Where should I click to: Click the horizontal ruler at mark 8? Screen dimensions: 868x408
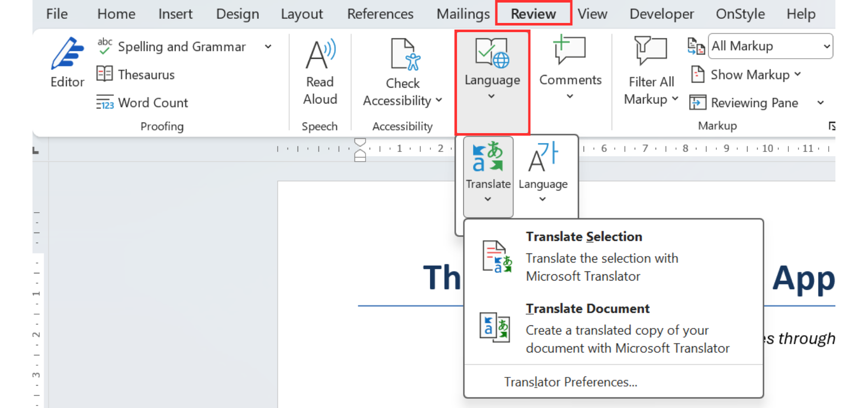click(x=685, y=148)
